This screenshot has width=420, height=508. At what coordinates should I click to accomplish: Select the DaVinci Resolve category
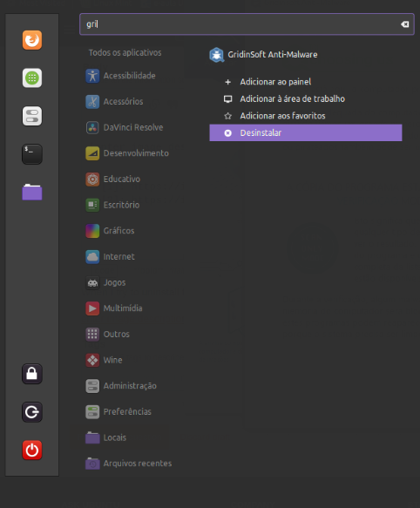[125, 127]
